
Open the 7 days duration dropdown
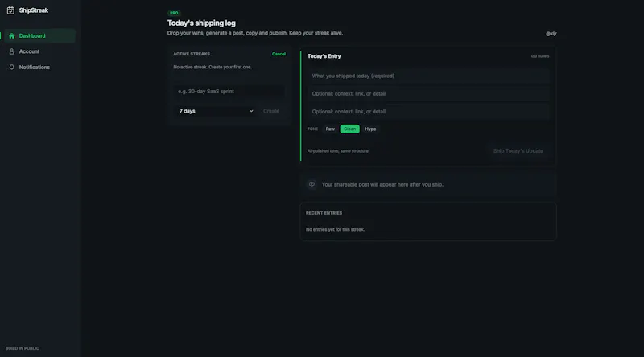tap(216, 111)
